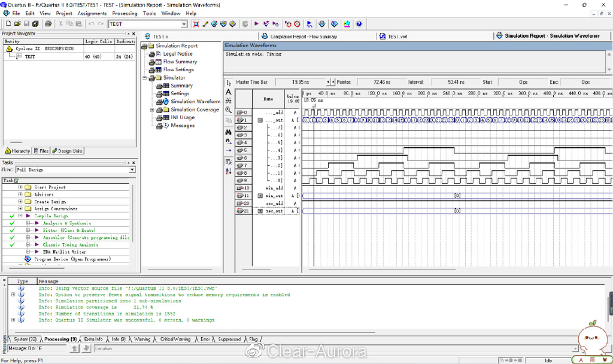Open the Processing menu
Viewport: 613px width, 364px height.
(x=125, y=13)
